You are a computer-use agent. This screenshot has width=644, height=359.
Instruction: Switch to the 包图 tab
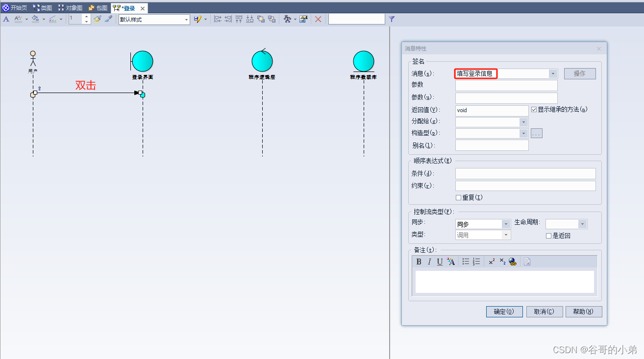tap(98, 8)
